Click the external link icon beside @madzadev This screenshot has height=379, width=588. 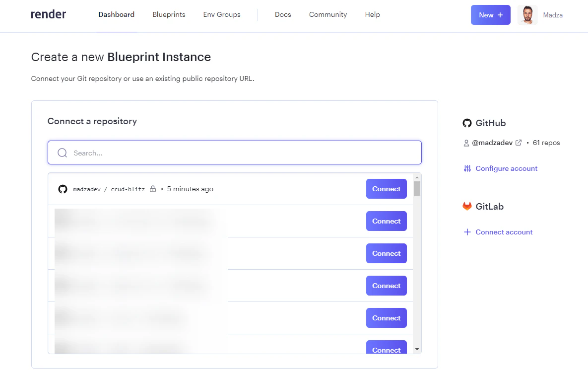click(x=519, y=142)
